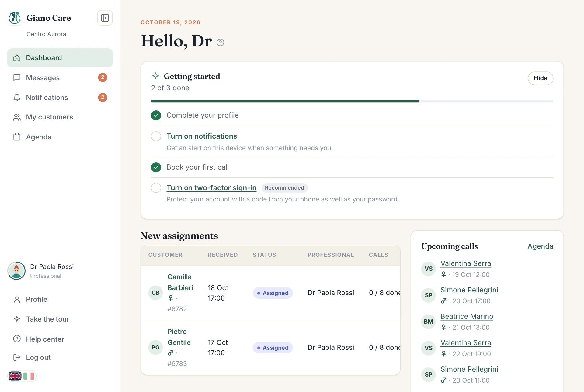Image resolution: width=584 pixels, height=392 pixels.
Task: Click the Recommended tag on two-factor sign-in
Action: pos(284,188)
